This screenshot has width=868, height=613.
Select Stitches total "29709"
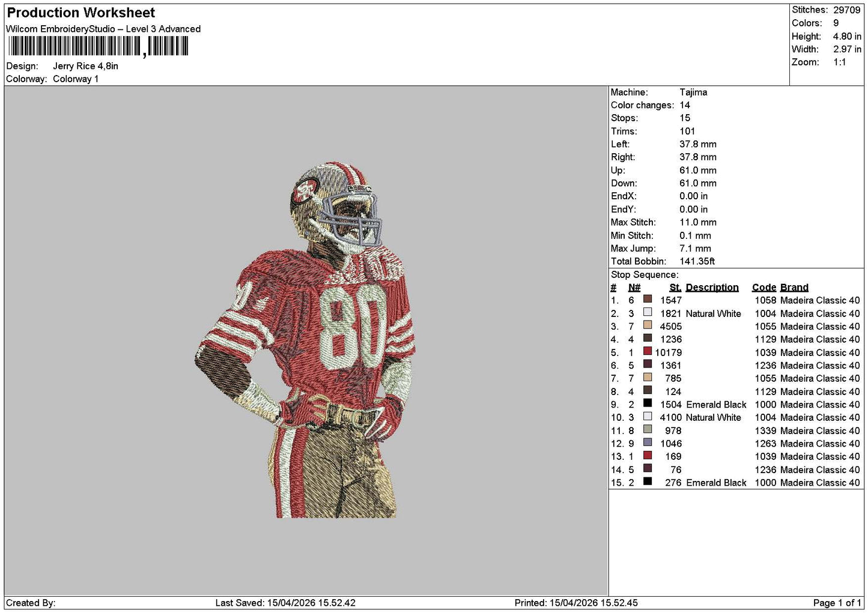pyautogui.click(x=847, y=10)
